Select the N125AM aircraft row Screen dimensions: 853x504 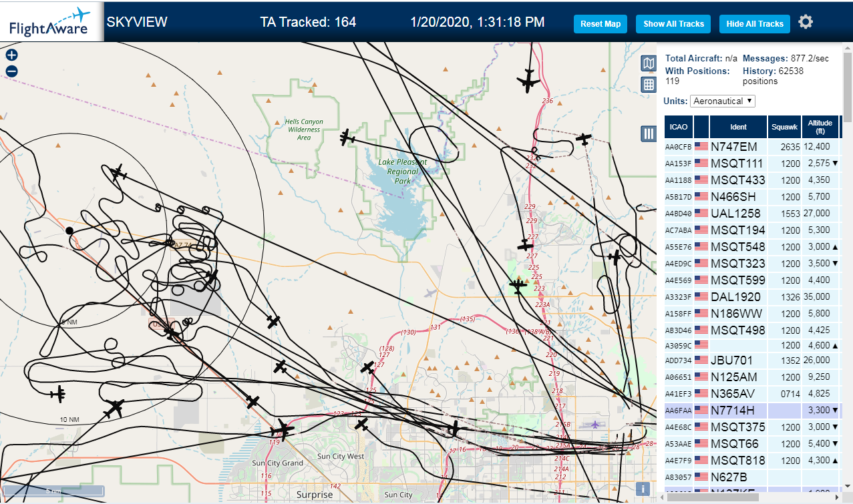[x=753, y=376]
